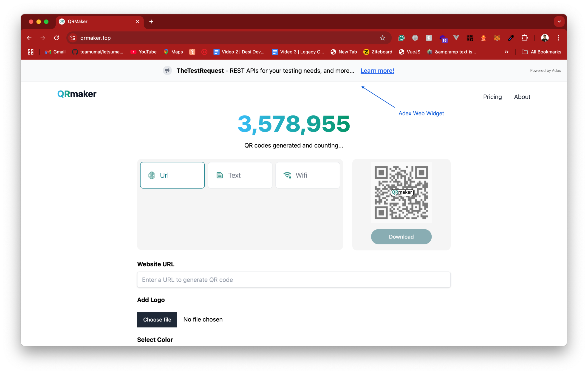Click the Choose file button
The image size is (588, 374).
(x=157, y=319)
